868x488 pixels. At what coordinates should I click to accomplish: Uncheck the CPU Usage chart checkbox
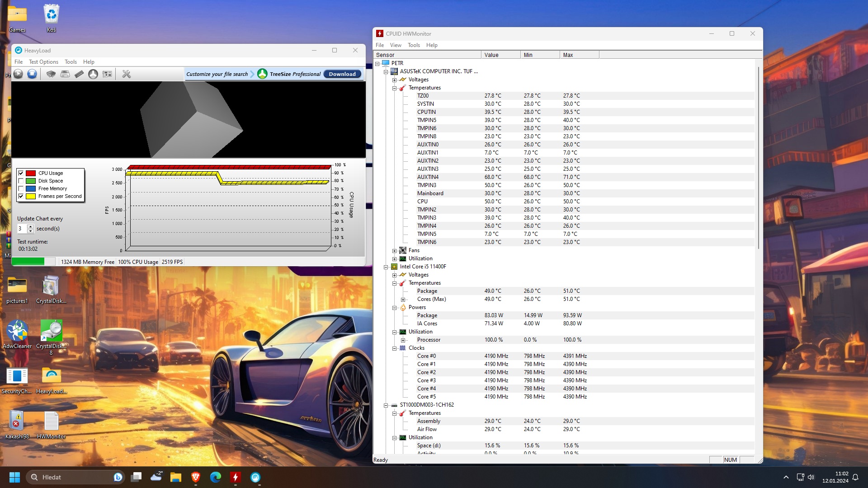[21, 173]
